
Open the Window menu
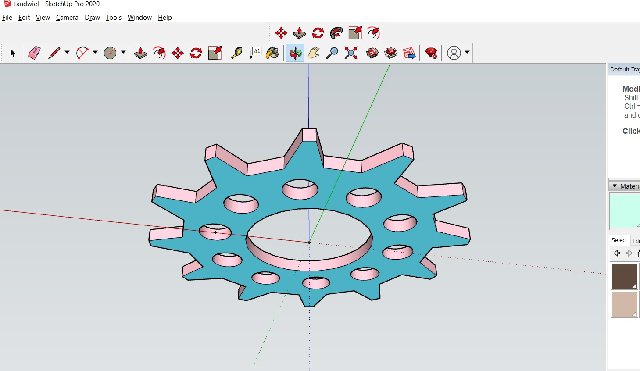pyautogui.click(x=140, y=18)
